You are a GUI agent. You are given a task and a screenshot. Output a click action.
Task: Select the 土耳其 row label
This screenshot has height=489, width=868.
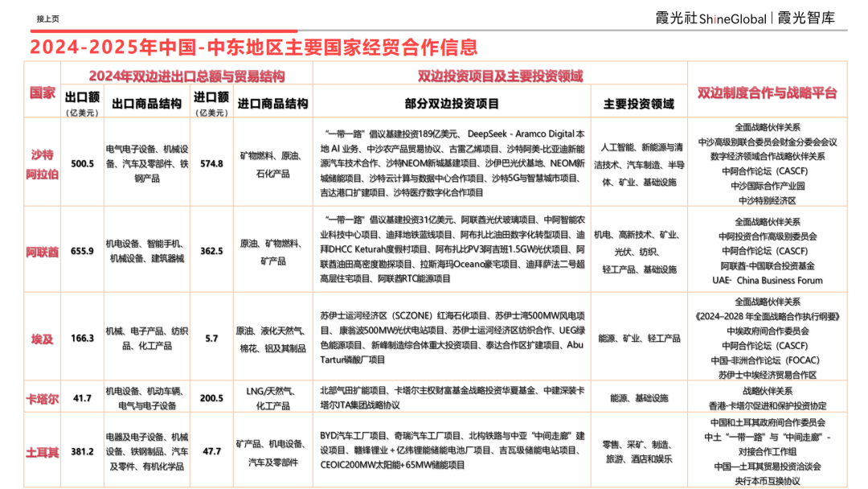pyautogui.click(x=43, y=452)
